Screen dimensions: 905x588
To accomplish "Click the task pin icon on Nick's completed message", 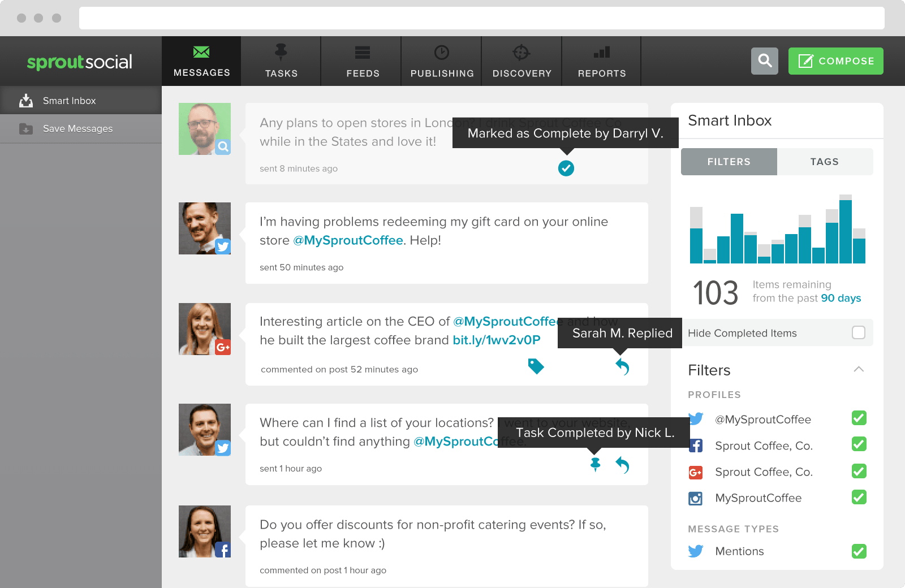I will pyautogui.click(x=594, y=465).
